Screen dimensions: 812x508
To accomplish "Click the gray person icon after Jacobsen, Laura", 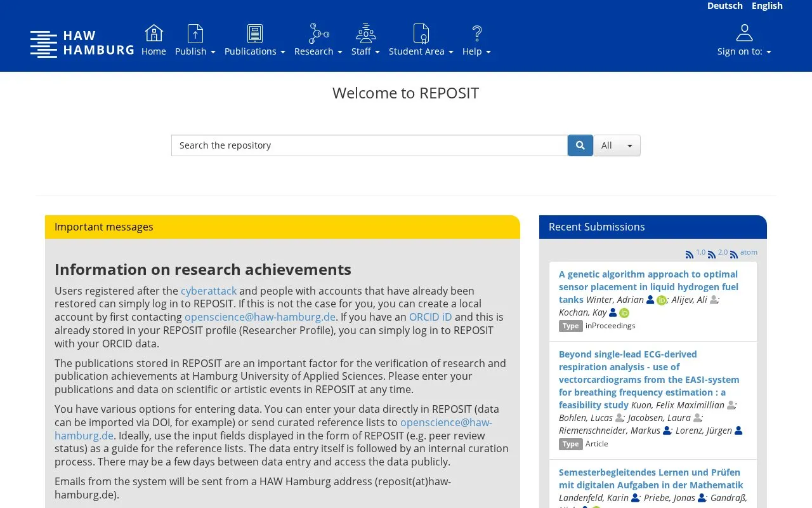I will pos(698,418).
